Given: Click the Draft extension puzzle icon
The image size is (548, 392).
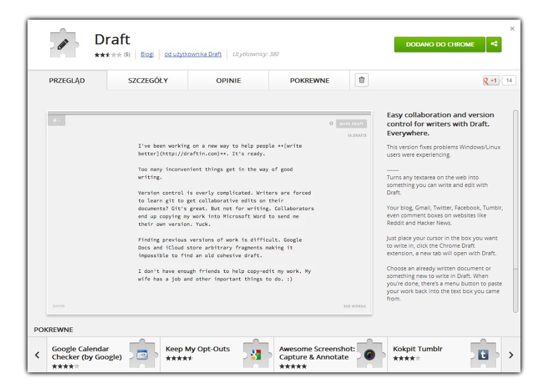Looking at the screenshot, I should (x=64, y=43).
